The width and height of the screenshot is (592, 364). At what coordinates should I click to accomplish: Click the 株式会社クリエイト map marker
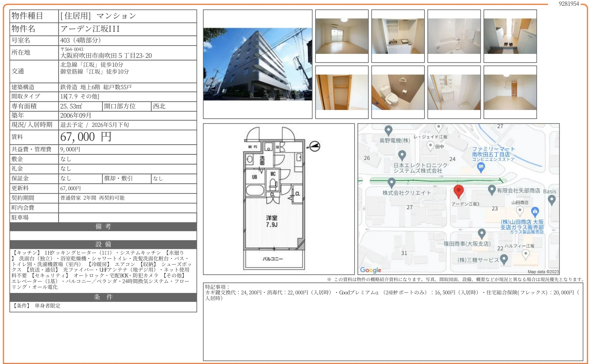[391, 182]
